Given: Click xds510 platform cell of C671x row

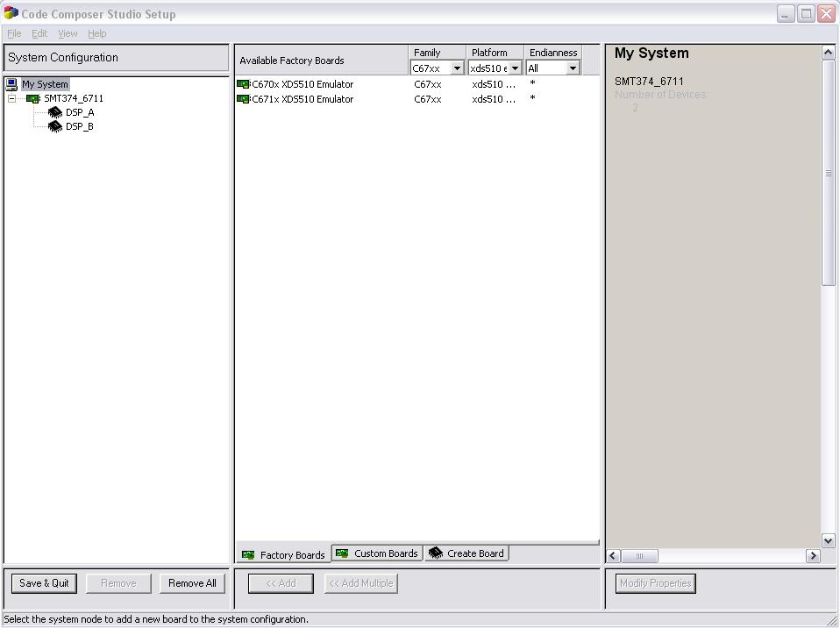Looking at the screenshot, I should [494, 99].
